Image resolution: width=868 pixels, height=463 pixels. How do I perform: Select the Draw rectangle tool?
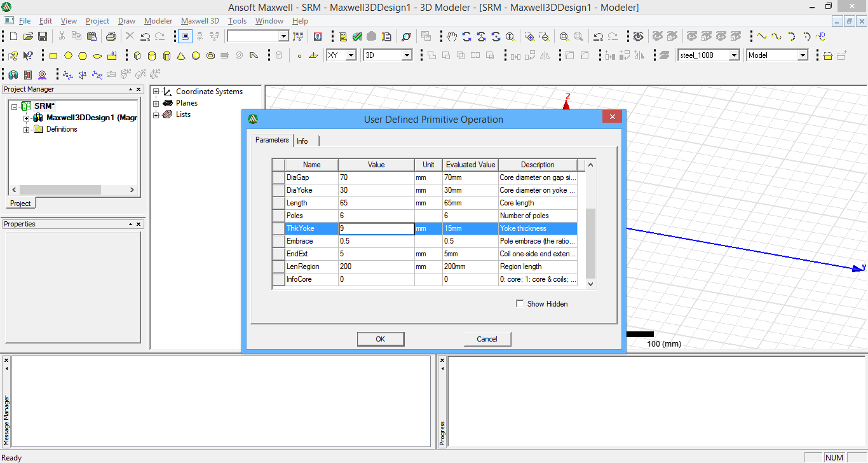pos(53,55)
